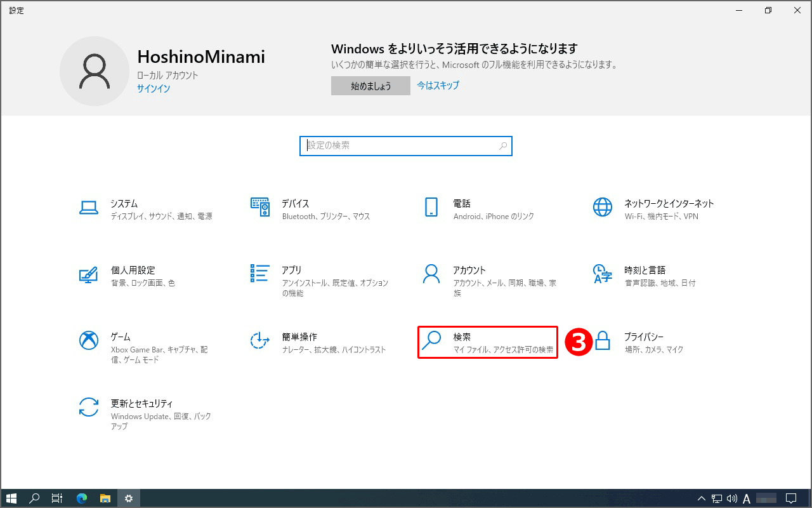Minimize the 設定 window
Screen dimensions: 812x508
(x=739, y=10)
